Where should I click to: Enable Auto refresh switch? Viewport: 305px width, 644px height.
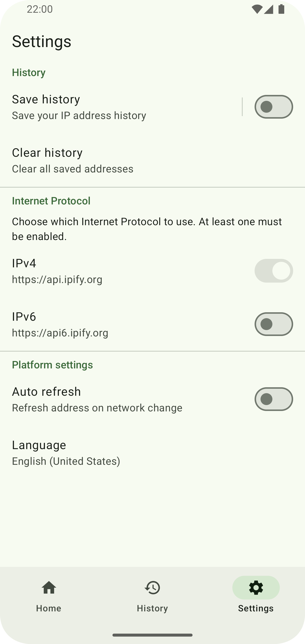coord(273,399)
